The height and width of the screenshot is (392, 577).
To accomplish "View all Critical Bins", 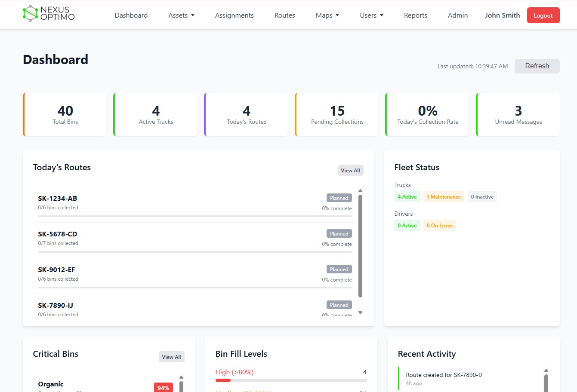I will point(172,357).
